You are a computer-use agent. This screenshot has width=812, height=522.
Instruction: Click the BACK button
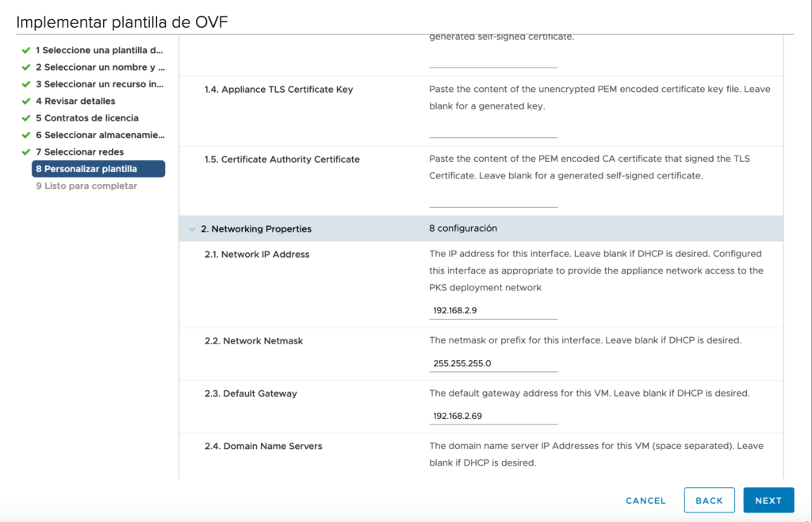click(x=709, y=500)
